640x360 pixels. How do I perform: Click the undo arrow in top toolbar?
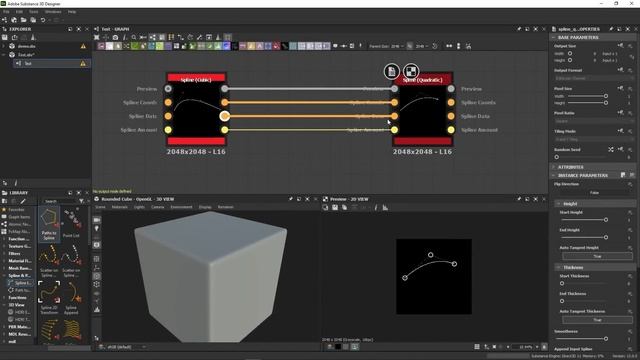tap(43, 20)
